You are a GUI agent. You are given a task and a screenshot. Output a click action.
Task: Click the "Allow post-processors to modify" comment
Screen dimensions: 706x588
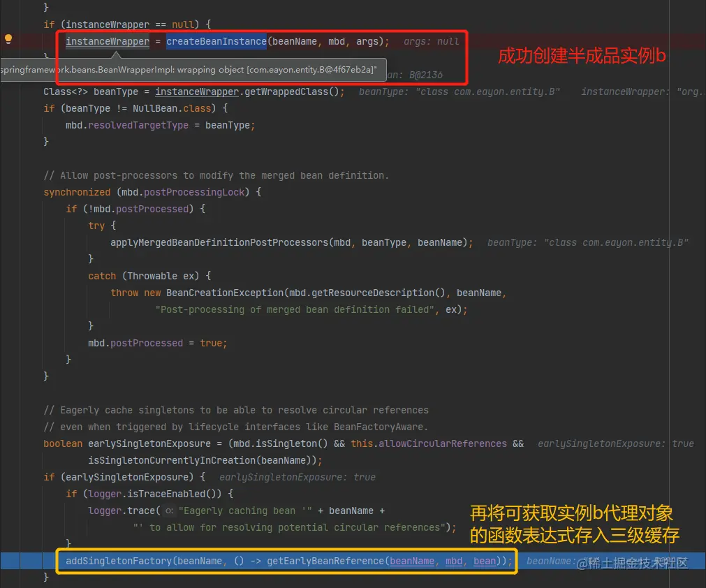(x=216, y=175)
